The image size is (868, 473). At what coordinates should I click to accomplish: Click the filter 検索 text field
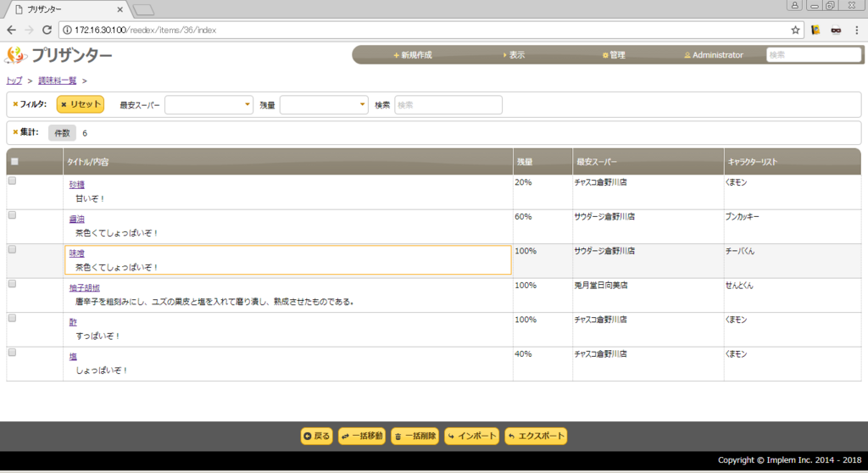[448, 104]
